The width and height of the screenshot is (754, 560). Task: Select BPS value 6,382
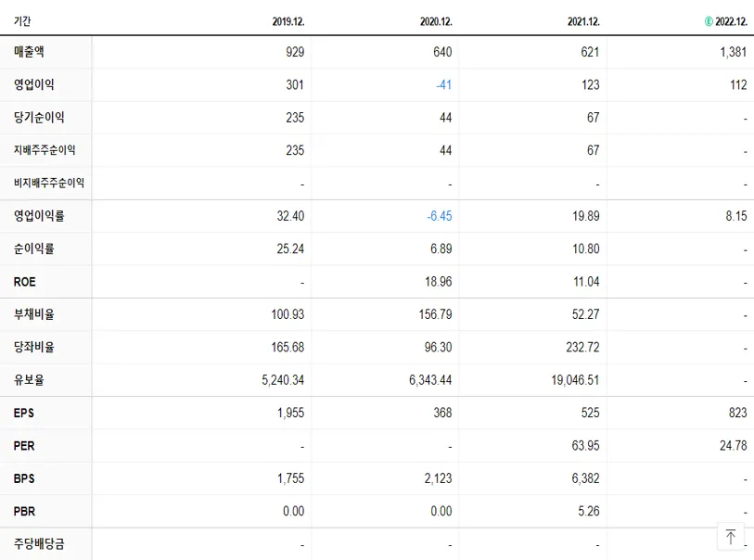586,478
